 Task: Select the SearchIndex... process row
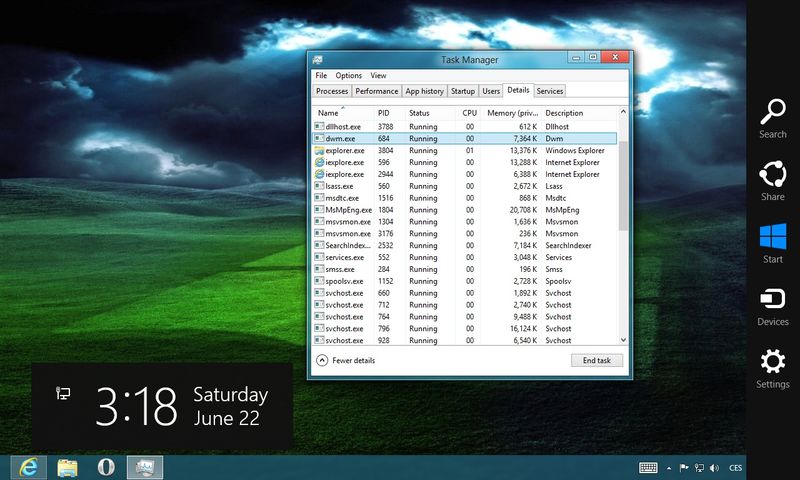464,245
